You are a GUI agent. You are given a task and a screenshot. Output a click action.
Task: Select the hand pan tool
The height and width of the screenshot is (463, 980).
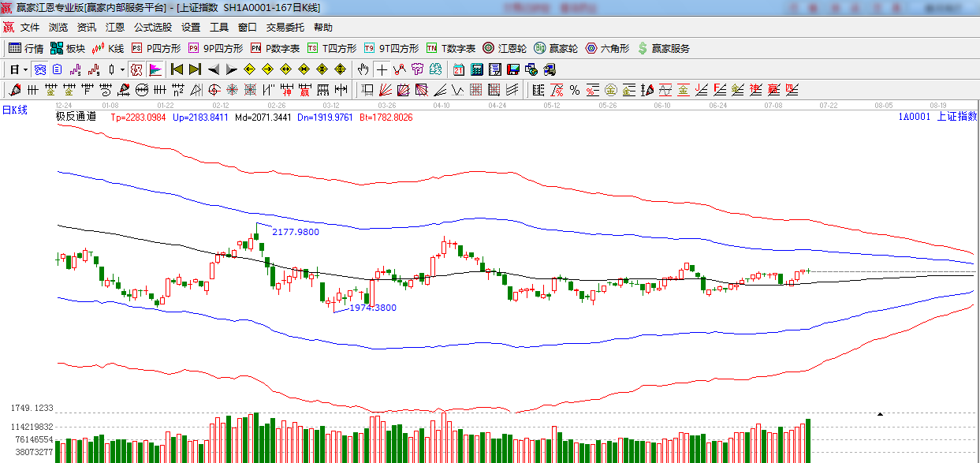(x=363, y=69)
